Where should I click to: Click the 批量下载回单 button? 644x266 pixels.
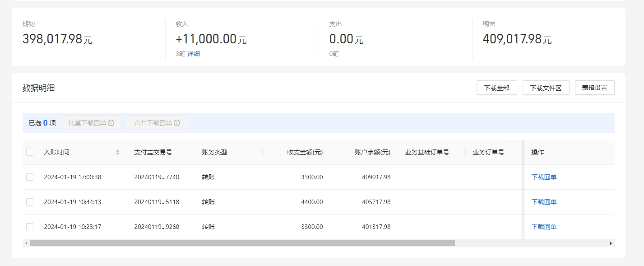[x=91, y=123]
